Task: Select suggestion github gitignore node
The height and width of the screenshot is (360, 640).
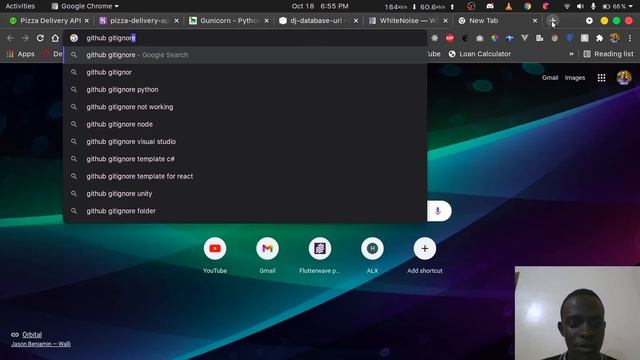Action: pyautogui.click(x=245, y=124)
